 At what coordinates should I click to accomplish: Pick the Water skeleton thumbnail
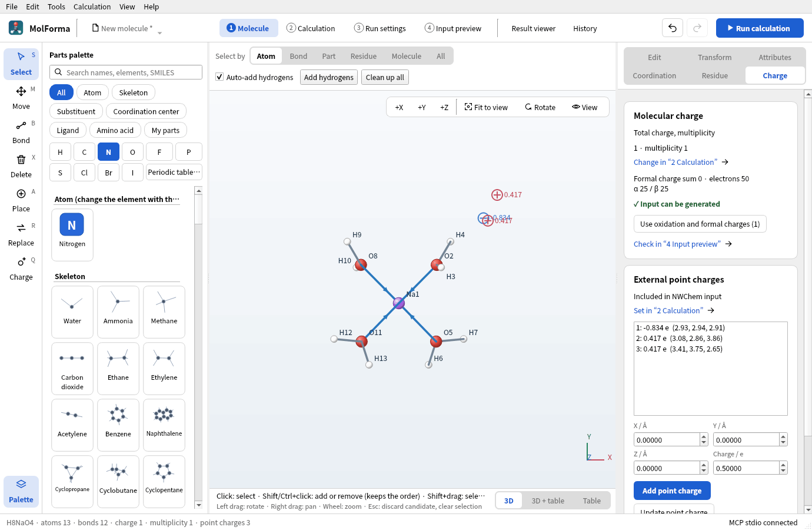click(72, 312)
